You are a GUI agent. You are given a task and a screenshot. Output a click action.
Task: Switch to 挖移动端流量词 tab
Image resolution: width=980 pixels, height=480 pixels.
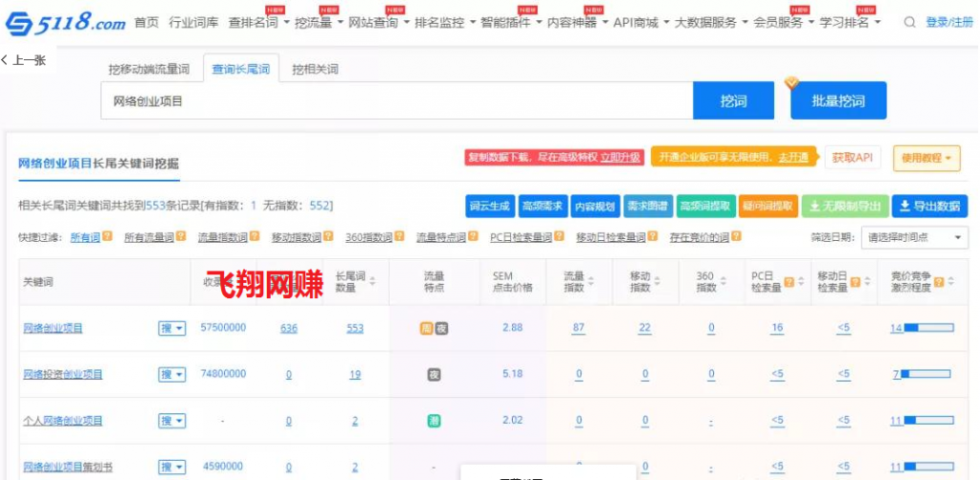tap(148, 69)
